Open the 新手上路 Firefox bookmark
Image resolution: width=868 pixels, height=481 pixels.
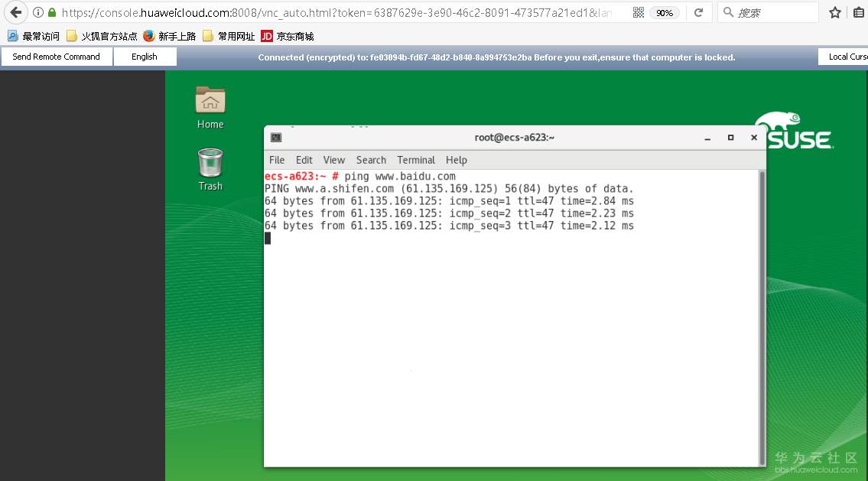coord(169,36)
